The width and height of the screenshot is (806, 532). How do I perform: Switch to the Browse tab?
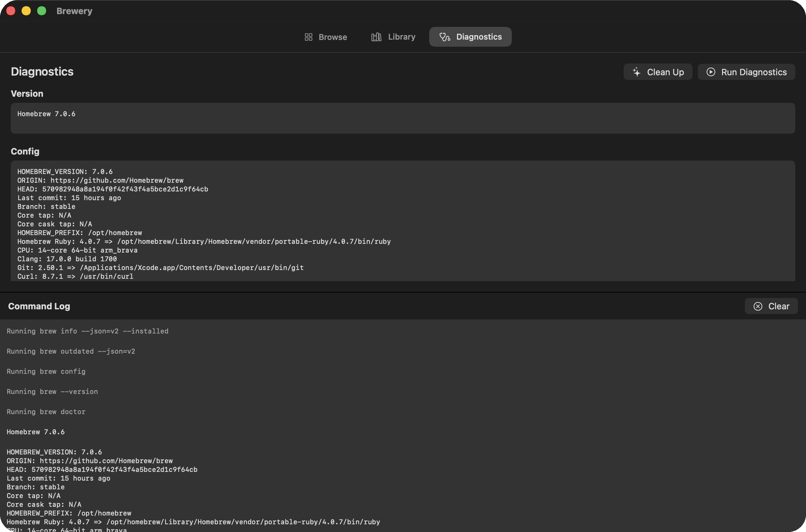(x=326, y=37)
